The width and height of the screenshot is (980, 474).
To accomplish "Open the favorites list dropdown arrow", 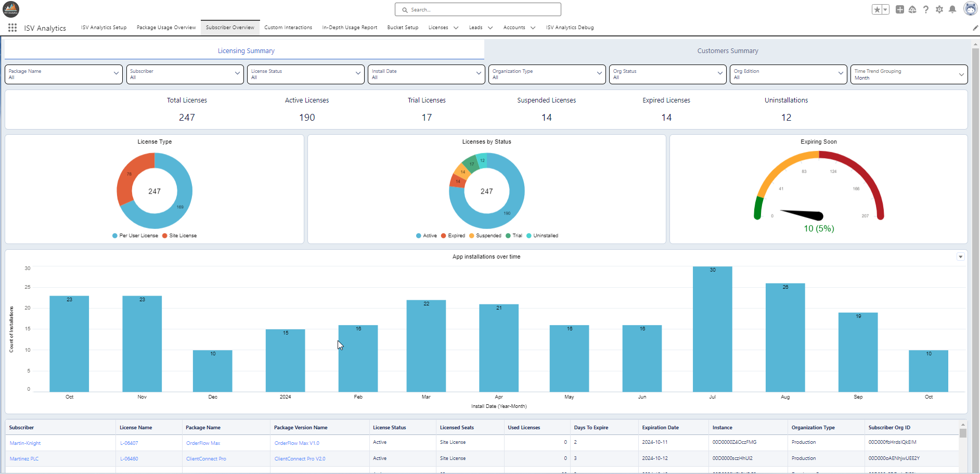I will (x=885, y=9).
